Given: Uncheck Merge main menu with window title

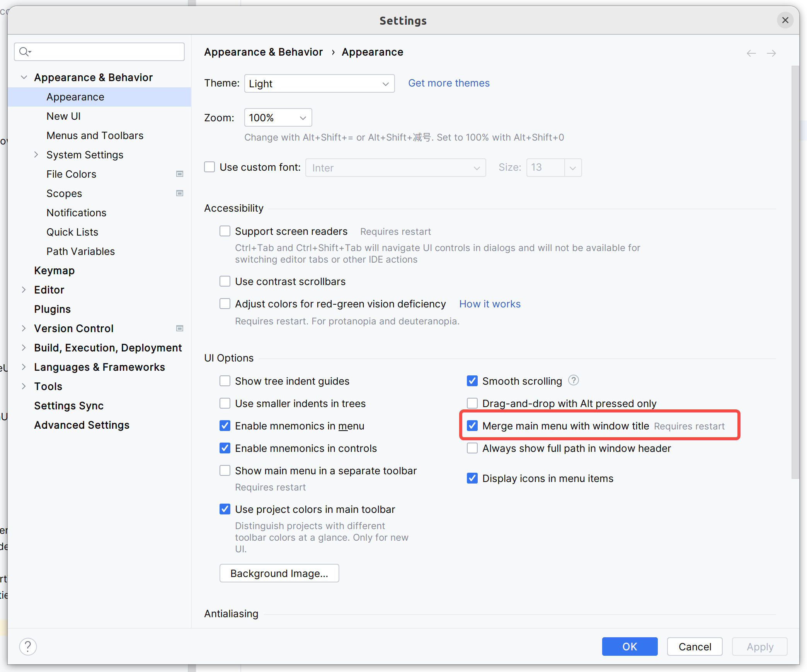Looking at the screenshot, I should click(472, 426).
